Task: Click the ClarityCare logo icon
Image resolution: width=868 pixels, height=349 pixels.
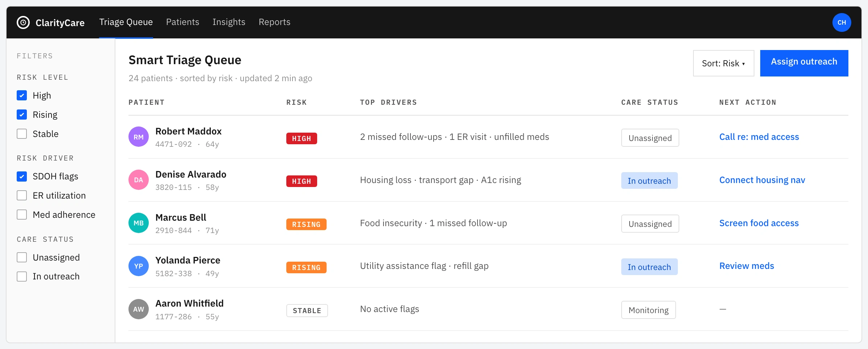Action: click(x=23, y=22)
